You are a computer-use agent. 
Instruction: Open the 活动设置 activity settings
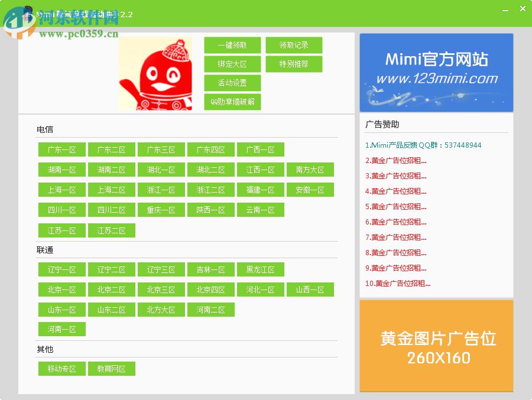click(x=232, y=83)
